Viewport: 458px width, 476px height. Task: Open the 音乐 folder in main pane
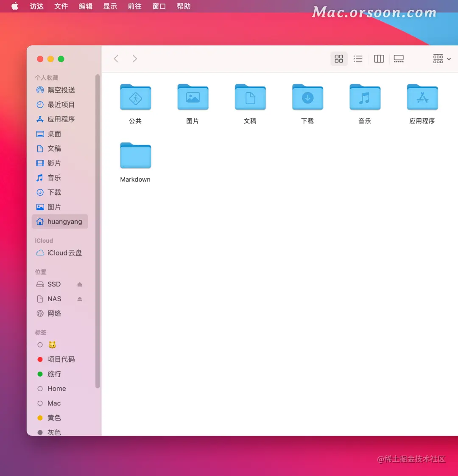pos(365,104)
